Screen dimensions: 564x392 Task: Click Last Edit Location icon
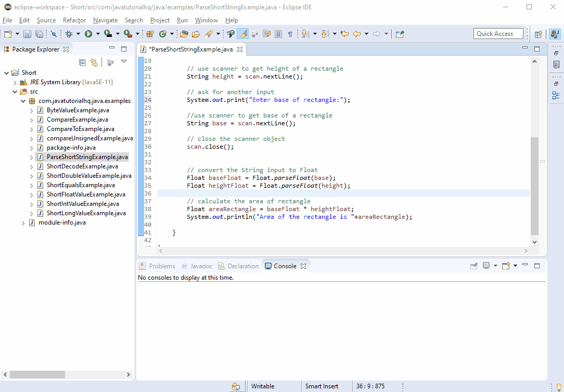coord(344,34)
